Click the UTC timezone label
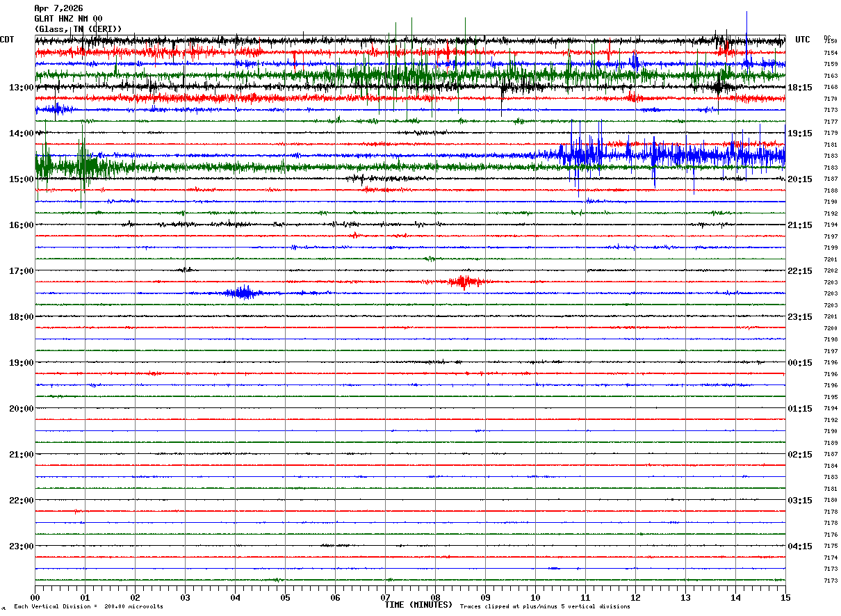Screen dimensions: 841x616 click(803, 40)
